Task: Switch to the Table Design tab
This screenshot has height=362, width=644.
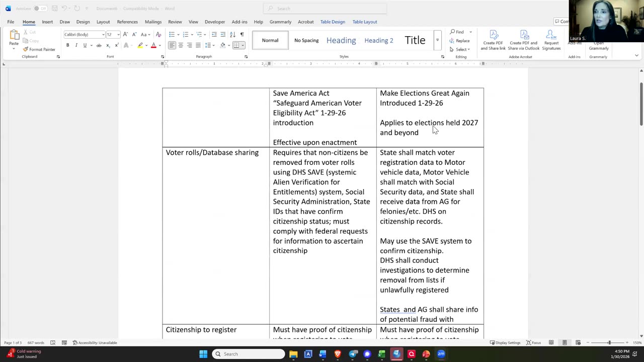Action: coord(333,22)
